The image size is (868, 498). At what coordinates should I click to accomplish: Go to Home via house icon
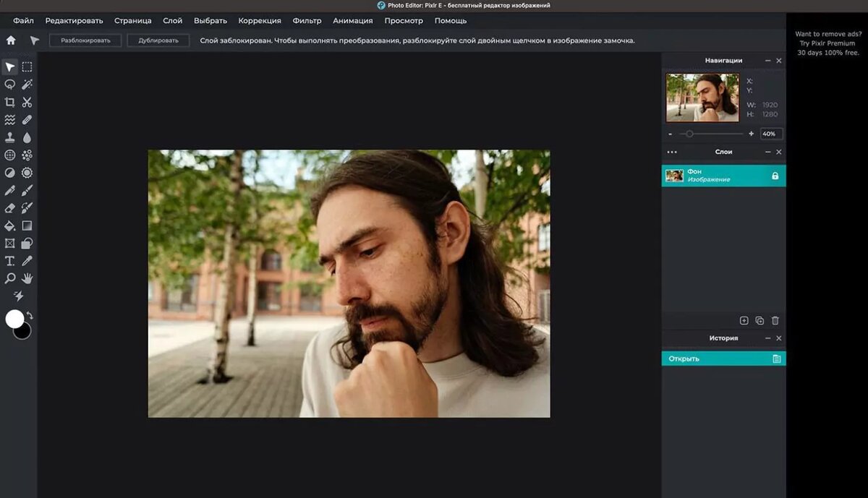pos(11,40)
